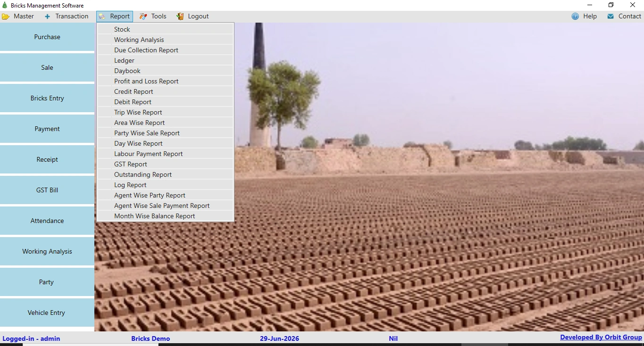Click the Logout door icon
Screen dimensions: 644x346
[180, 16]
